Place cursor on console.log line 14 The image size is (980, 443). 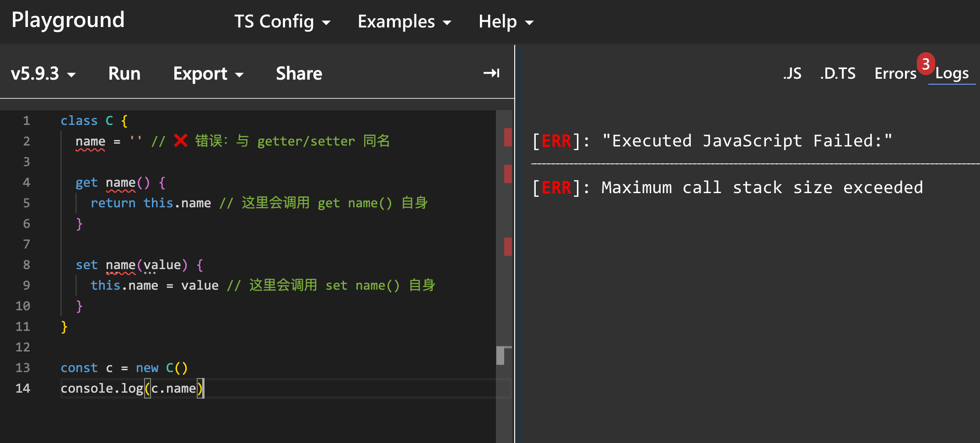point(128,389)
